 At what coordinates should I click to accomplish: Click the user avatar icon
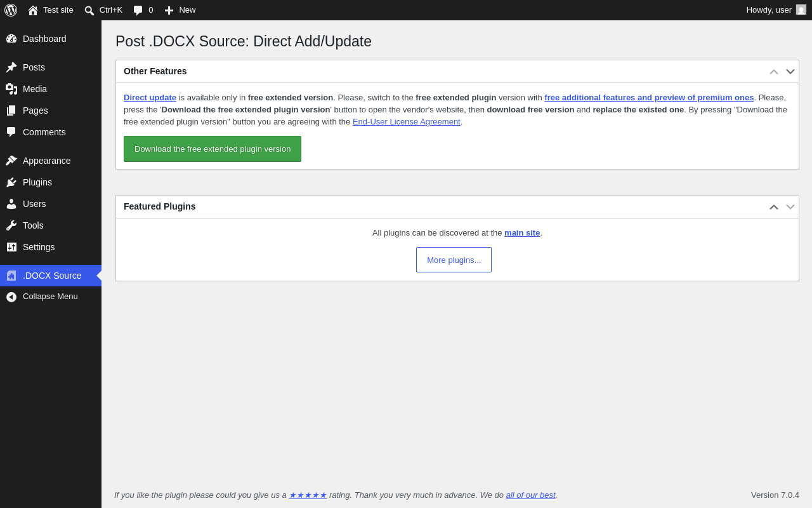pyautogui.click(x=801, y=10)
